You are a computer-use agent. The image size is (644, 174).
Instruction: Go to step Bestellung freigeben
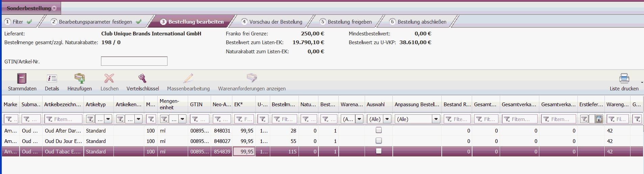pyautogui.click(x=346, y=22)
